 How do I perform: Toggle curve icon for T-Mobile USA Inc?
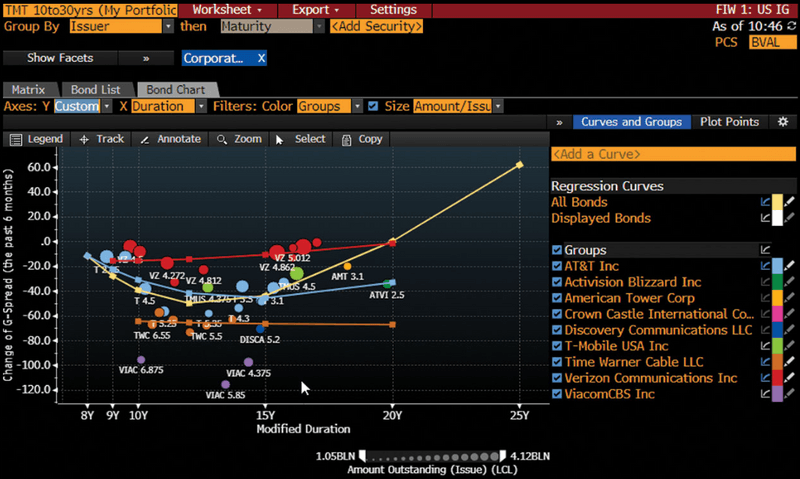[765, 346]
